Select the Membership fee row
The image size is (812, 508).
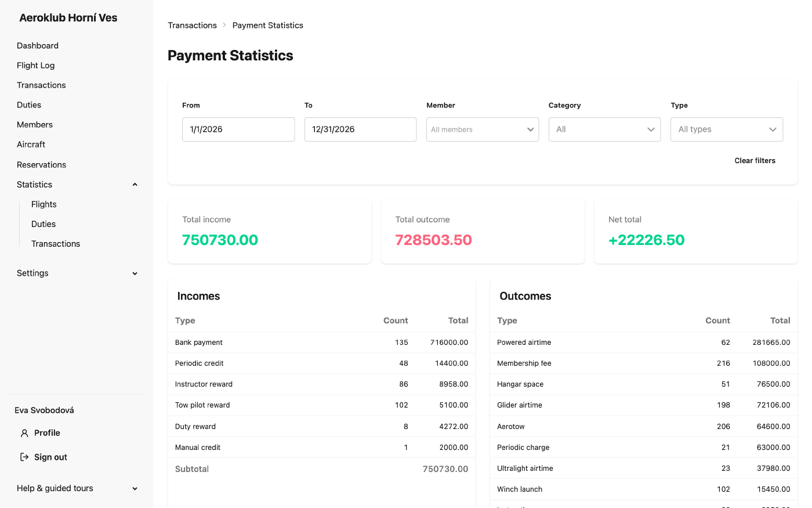pyautogui.click(x=644, y=363)
